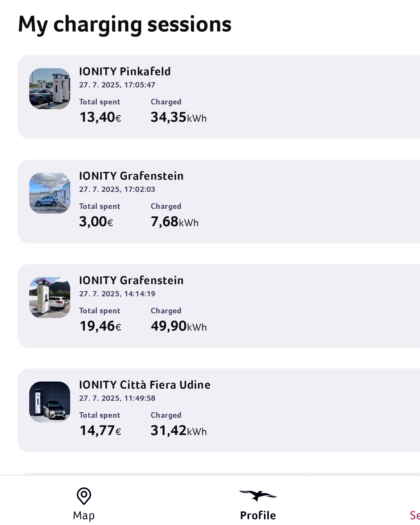The width and height of the screenshot is (420, 525).
Task: Tap the 49,90 kWh charged value
Action: coord(179,326)
